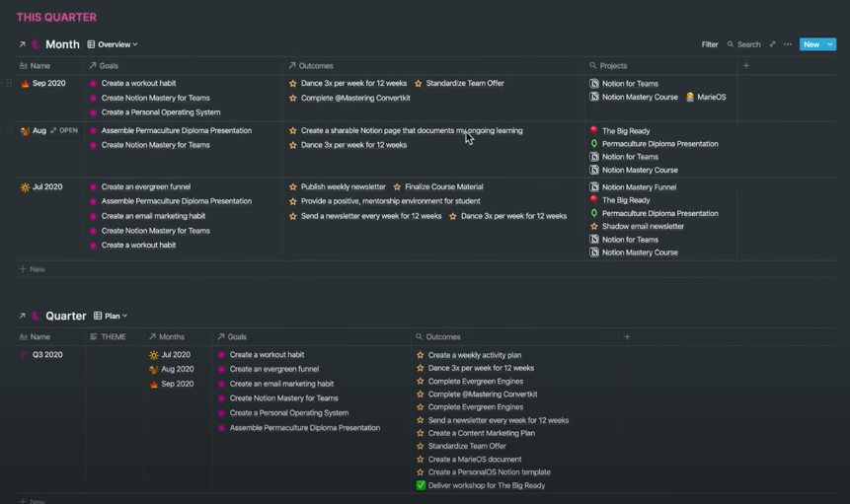Viewport: 850px width, 504px height.
Task: Add a property column in Month table
Action: point(746,66)
